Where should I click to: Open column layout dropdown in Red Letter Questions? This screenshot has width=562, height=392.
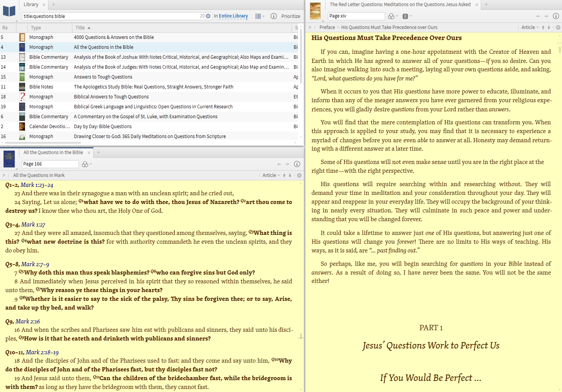(407, 16)
